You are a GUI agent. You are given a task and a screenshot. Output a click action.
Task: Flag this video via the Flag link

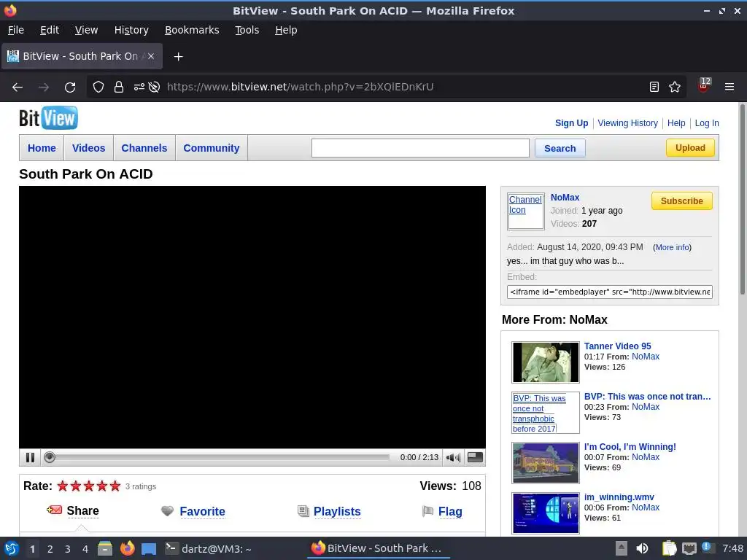coord(450,511)
